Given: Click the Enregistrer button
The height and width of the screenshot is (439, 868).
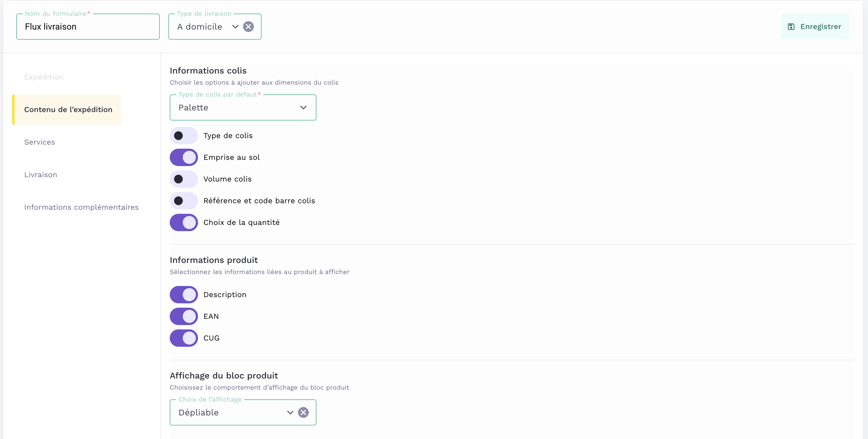Looking at the screenshot, I should tap(815, 27).
